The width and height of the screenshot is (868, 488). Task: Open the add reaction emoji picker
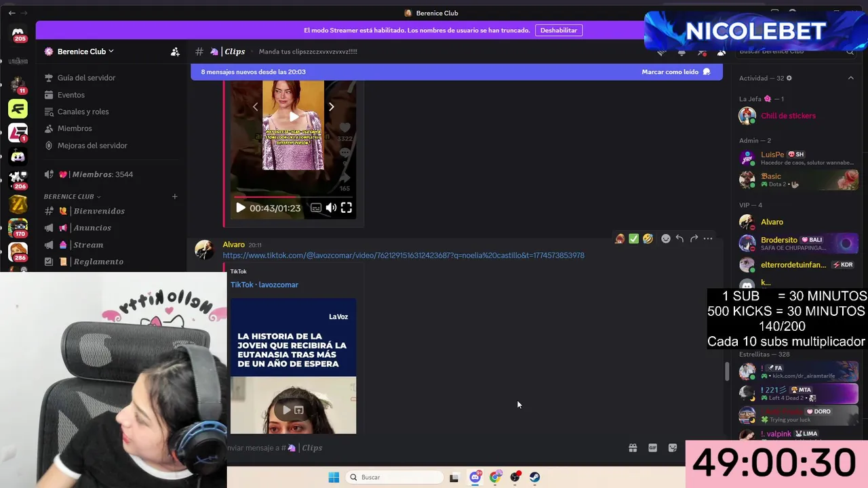pyautogui.click(x=666, y=239)
